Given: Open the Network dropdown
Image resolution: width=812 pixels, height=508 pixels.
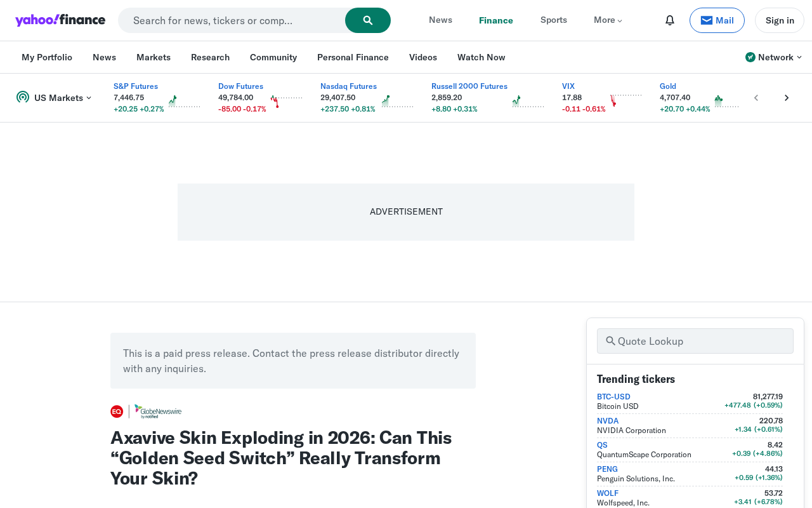Looking at the screenshot, I should pos(773,57).
